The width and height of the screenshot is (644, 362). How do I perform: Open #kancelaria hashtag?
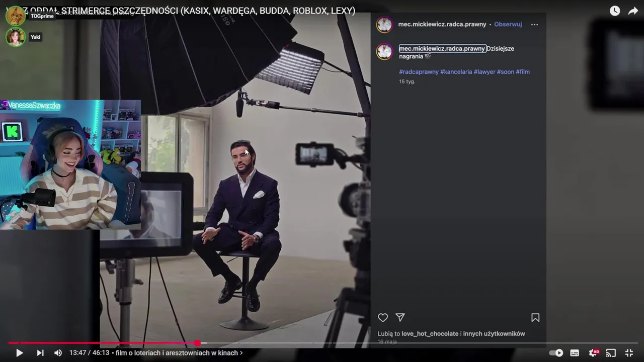point(456,72)
